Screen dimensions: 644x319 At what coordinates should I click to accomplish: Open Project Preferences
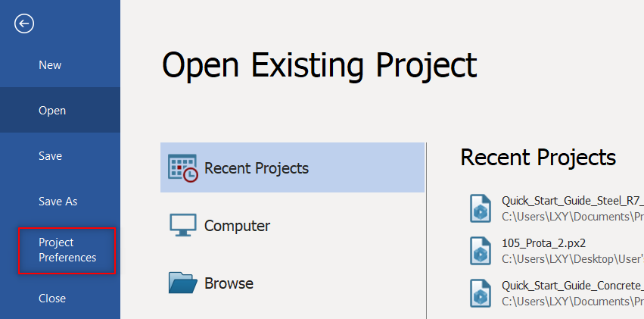pyautogui.click(x=67, y=250)
